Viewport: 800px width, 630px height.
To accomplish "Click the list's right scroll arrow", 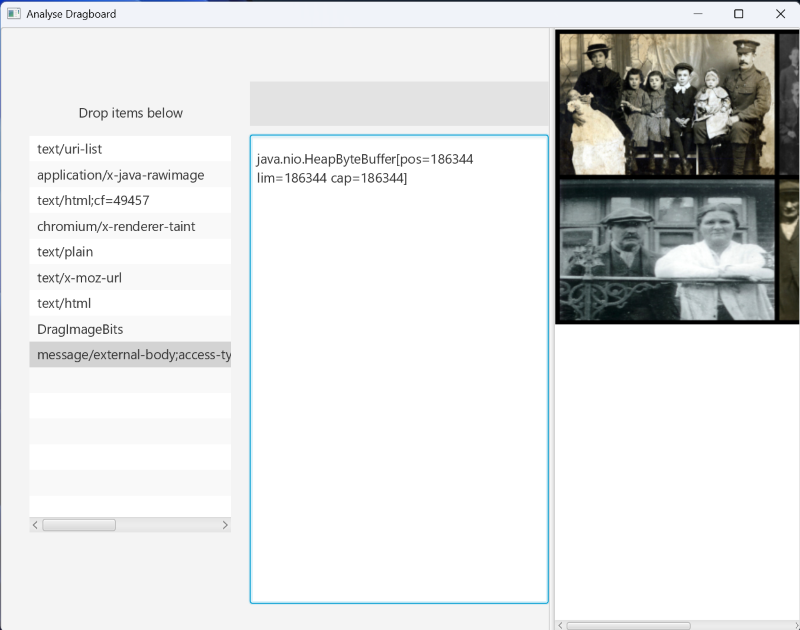I will [225, 525].
